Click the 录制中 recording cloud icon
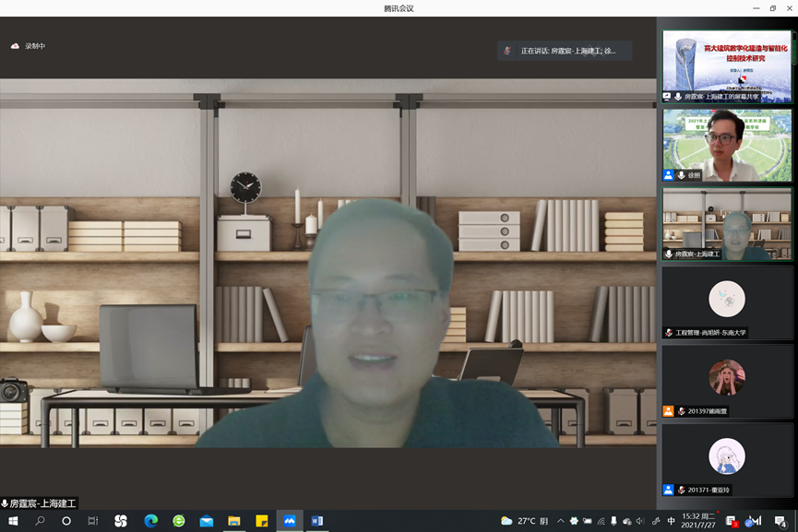This screenshot has height=532, width=798. (x=15, y=46)
